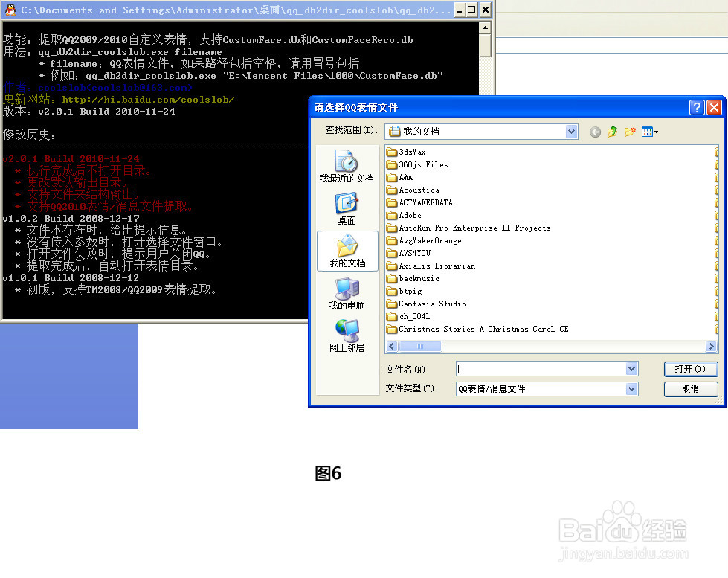Viewport: 728px width, 578px height.
Task: Click the dialog help question mark button
Action: [697, 107]
